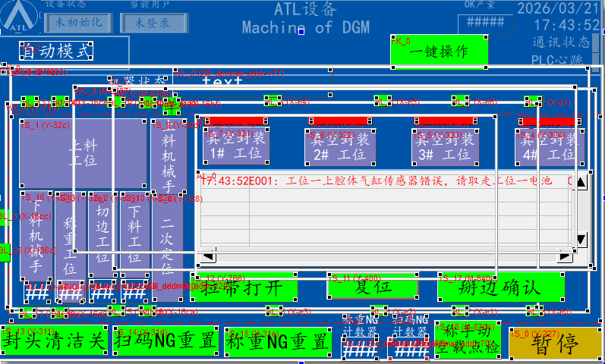Click the ATL logo in top-left corner
The width and height of the screenshot is (605, 364).
[23, 18]
